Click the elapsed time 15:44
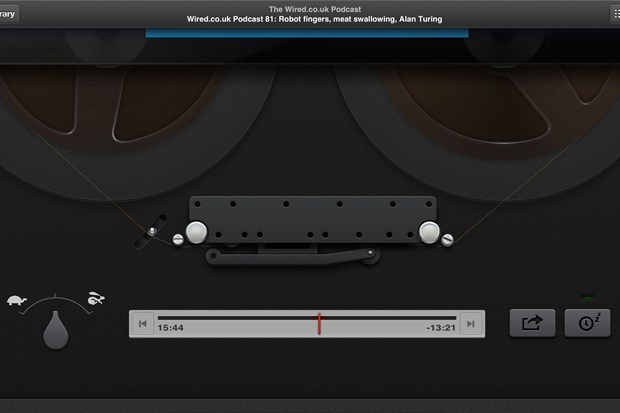 pyautogui.click(x=170, y=328)
